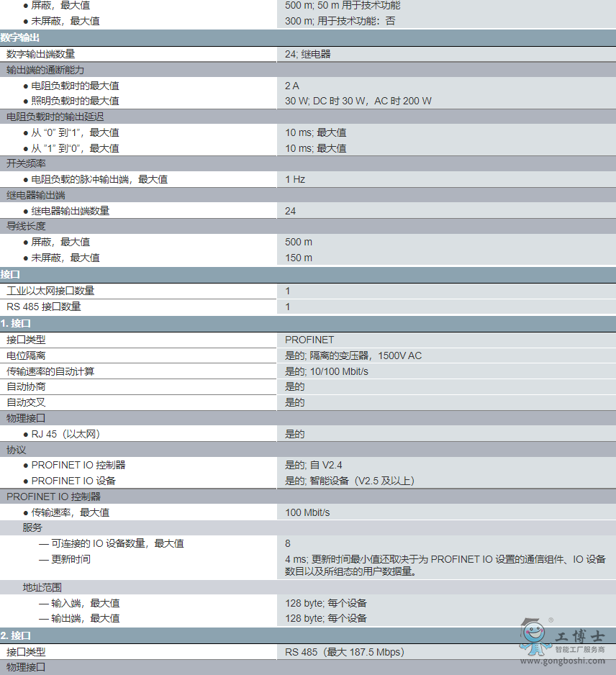Select the 1 Hz switching frequency value
This screenshot has height=675, width=616.
295,179
